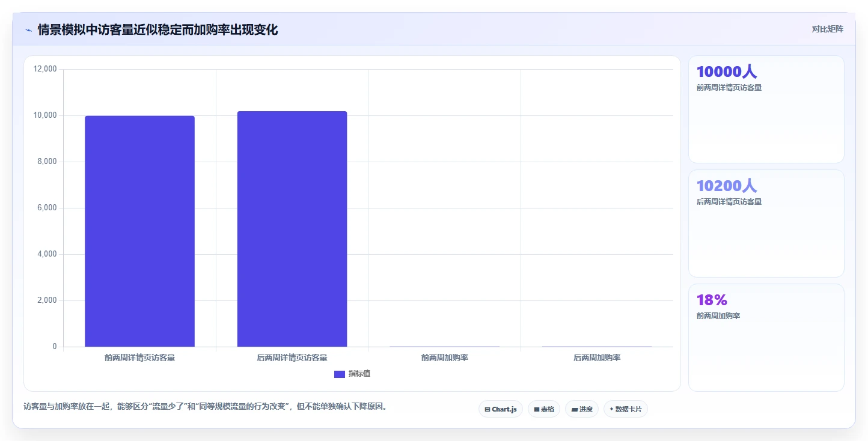
Task: Click the chart title 情景模拟中访客量近似稳定
Action: [x=157, y=29]
